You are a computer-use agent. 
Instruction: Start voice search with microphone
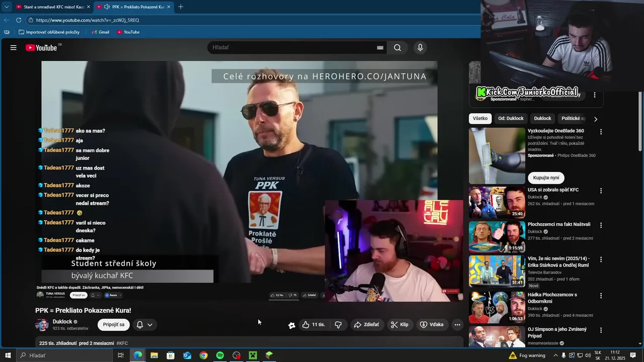(420, 48)
